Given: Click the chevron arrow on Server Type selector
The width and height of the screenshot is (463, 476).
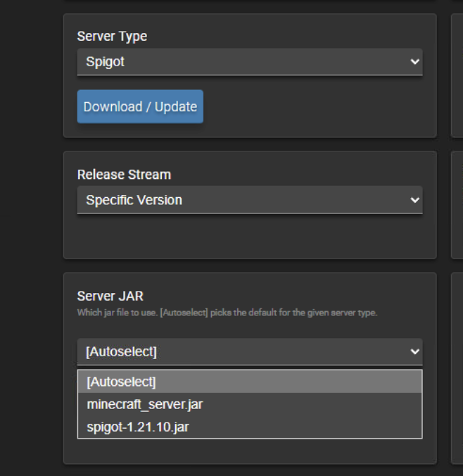Looking at the screenshot, I should coord(414,62).
